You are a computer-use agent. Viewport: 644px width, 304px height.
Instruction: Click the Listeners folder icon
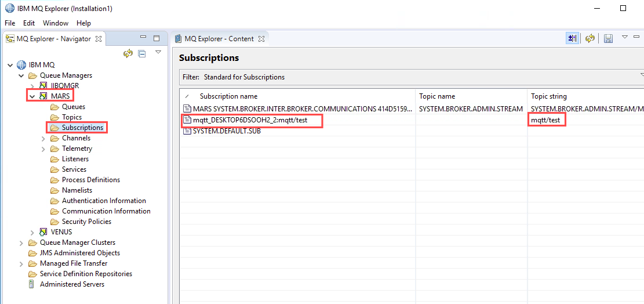pyautogui.click(x=54, y=159)
